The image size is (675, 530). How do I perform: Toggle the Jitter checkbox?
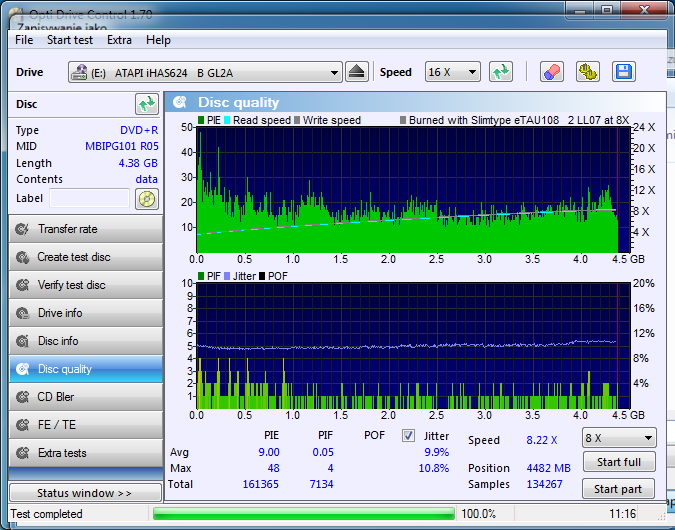pos(408,436)
